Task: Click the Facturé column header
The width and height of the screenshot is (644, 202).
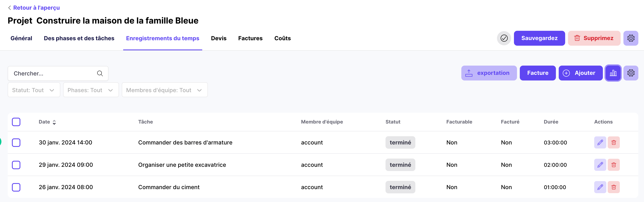Action: coord(510,122)
